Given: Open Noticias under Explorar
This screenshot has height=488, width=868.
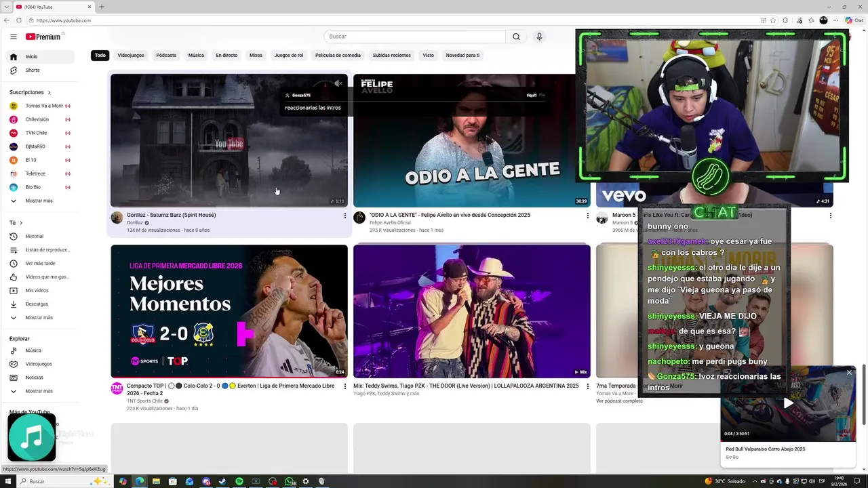Looking at the screenshot, I should 39,378.
